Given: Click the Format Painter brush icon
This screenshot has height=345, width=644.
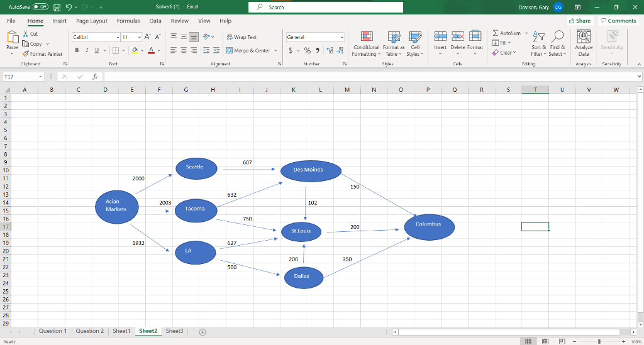Looking at the screenshot, I should 26,54.
